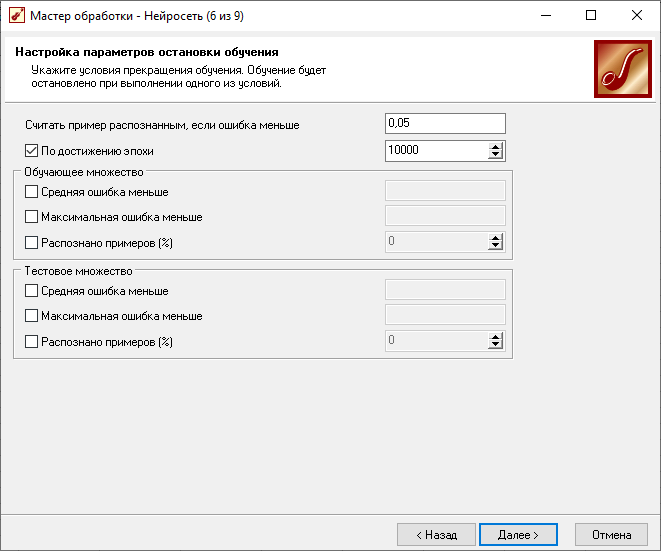Screen dimensions: 661x551
Task: Increase epoch count with the up arrow
Action: pyautogui.click(x=496, y=146)
